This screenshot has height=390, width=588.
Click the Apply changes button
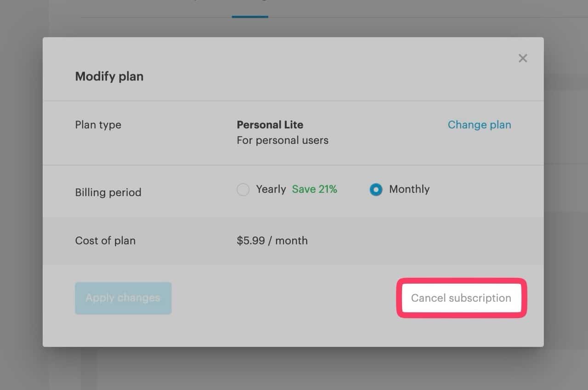click(123, 298)
